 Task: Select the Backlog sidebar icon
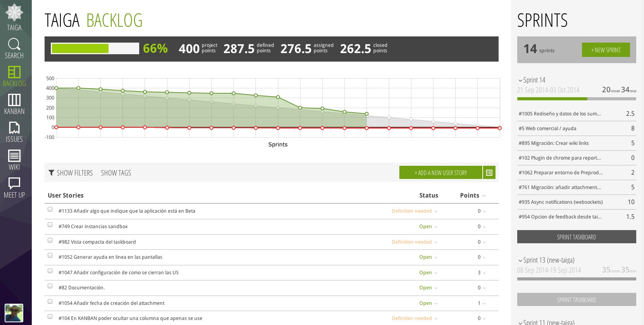[x=14, y=72]
